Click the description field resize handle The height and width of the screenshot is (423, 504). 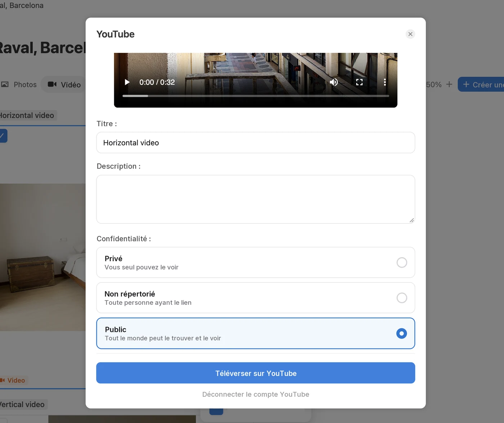[411, 220]
